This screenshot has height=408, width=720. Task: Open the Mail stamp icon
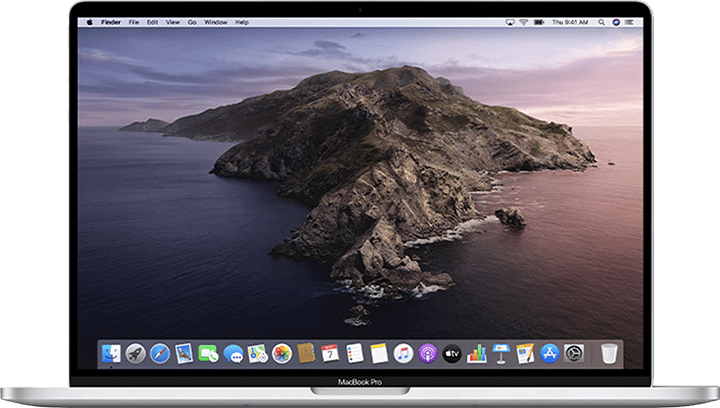184,354
